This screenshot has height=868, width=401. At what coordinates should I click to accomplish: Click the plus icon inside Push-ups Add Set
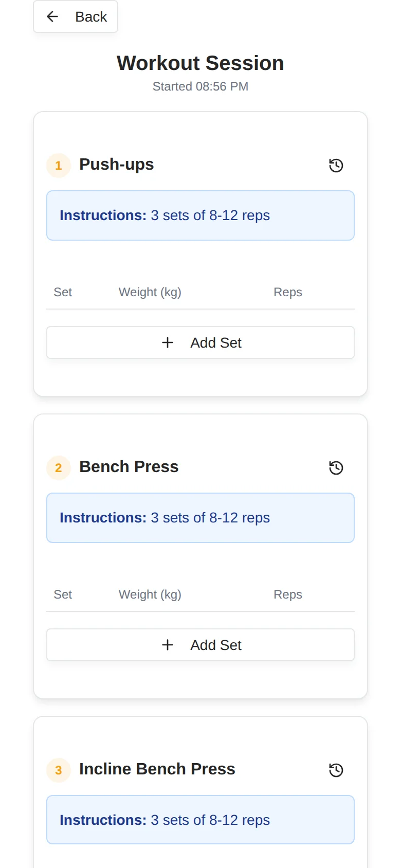(x=168, y=342)
